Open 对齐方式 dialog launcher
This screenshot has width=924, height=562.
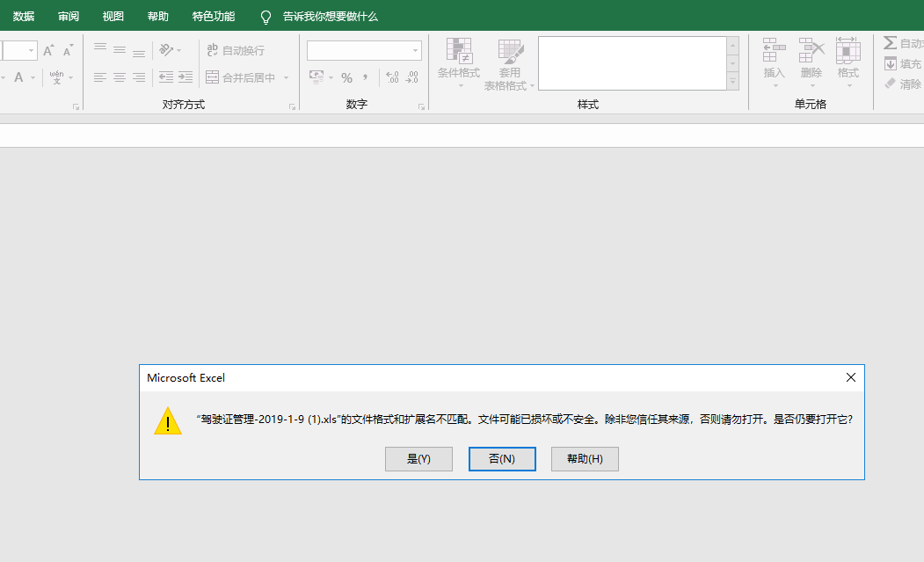pos(292,106)
